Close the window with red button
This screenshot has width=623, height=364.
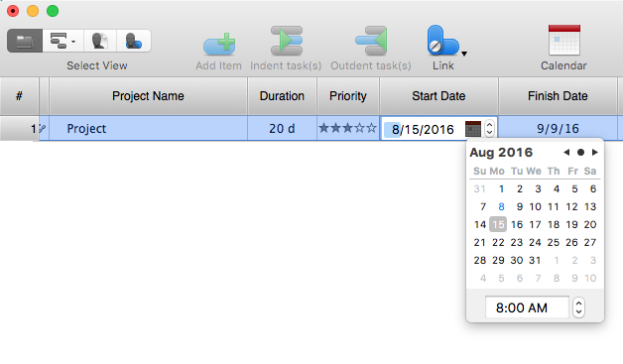pos(13,11)
